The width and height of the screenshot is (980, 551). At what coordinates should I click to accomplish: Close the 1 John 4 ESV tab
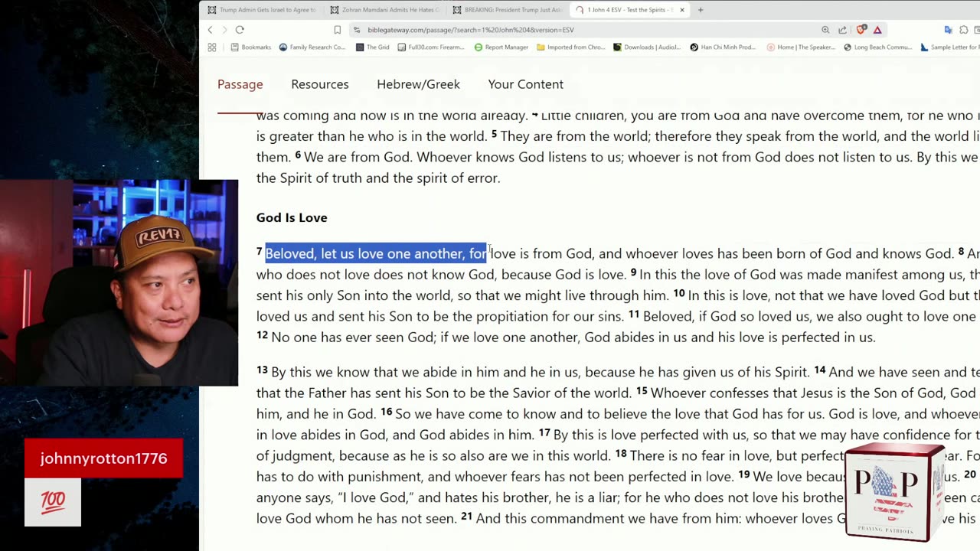pyautogui.click(x=681, y=10)
